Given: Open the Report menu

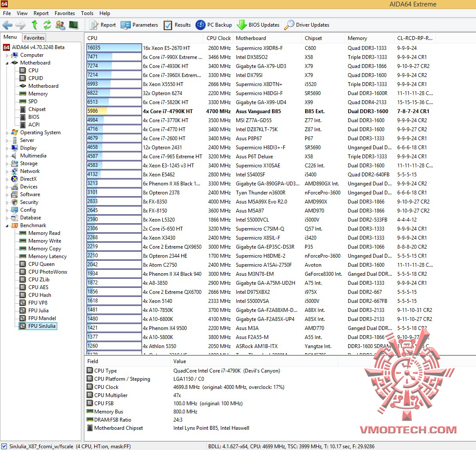Looking at the screenshot, I should coord(41,13).
